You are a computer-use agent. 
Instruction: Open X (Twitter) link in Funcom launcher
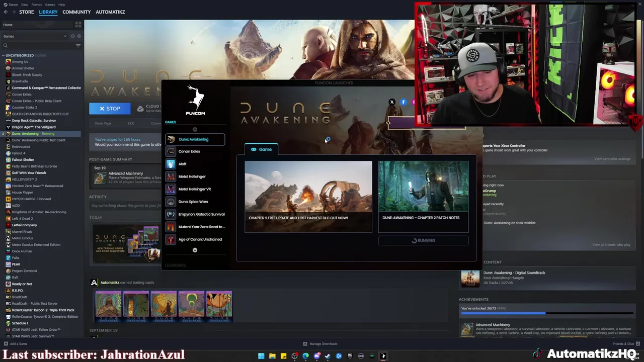(392, 102)
